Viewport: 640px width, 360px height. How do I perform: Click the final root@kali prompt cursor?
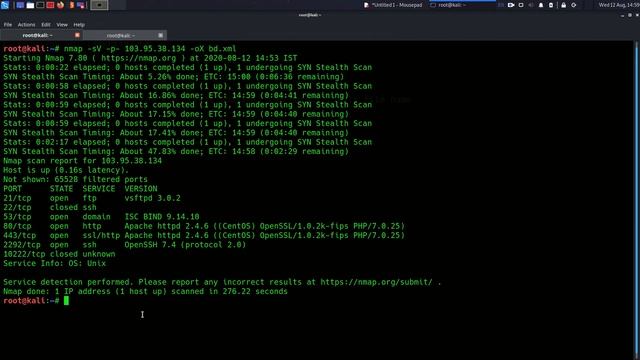(x=66, y=301)
